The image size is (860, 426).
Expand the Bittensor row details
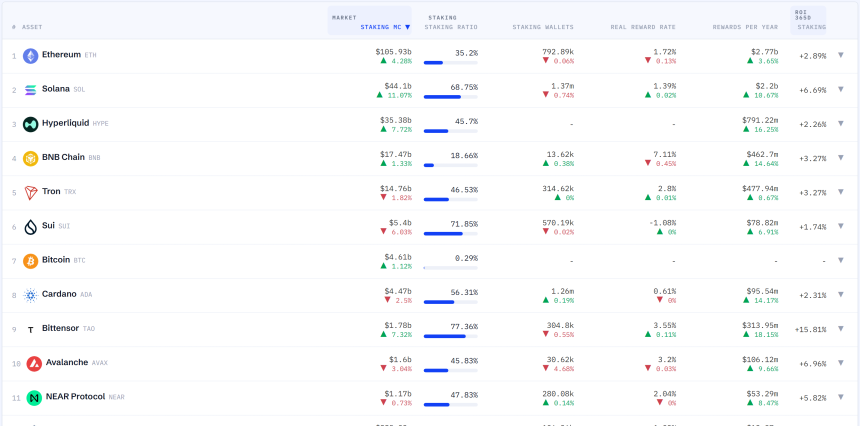(841, 328)
